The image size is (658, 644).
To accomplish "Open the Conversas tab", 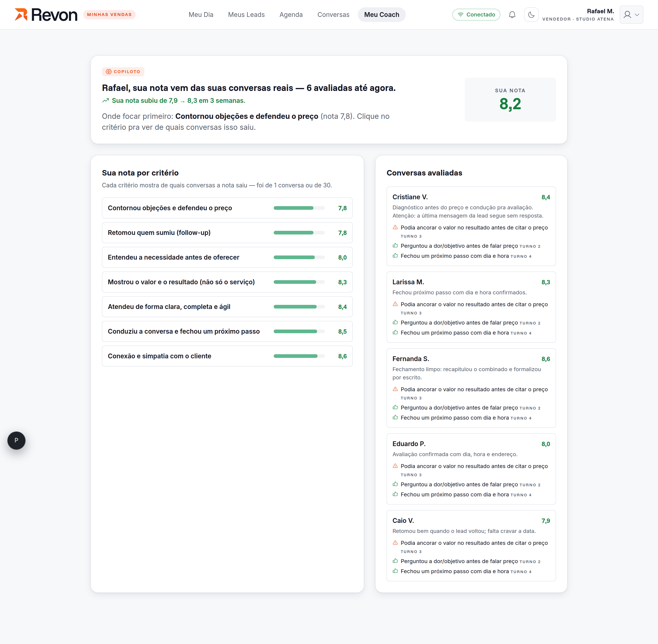I will (x=333, y=15).
